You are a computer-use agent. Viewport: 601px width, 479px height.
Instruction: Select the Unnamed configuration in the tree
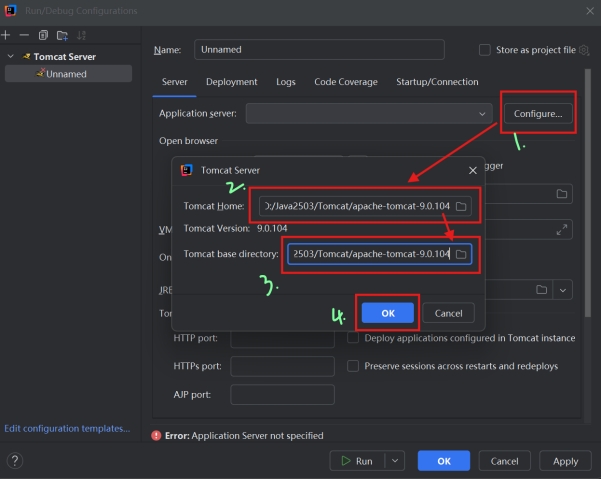click(68, 74)
